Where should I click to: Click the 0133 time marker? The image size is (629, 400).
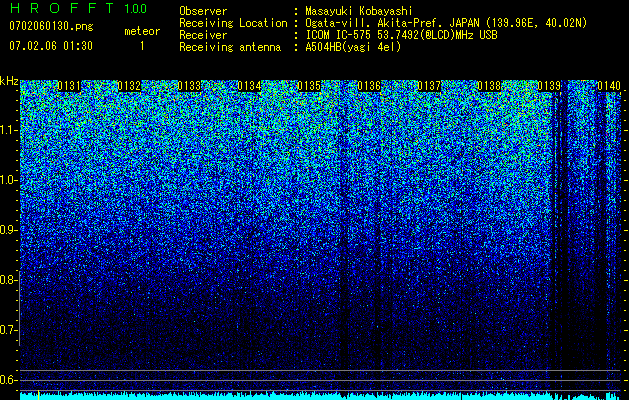pyautogui.click(x=189, y=86)
